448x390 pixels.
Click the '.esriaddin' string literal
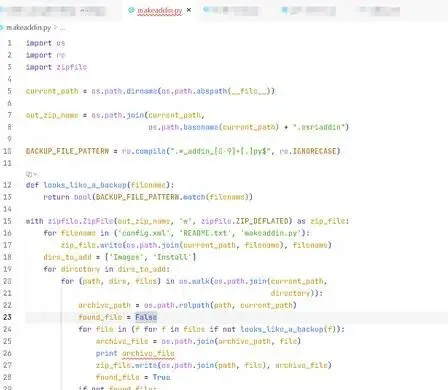coord(319,127)
